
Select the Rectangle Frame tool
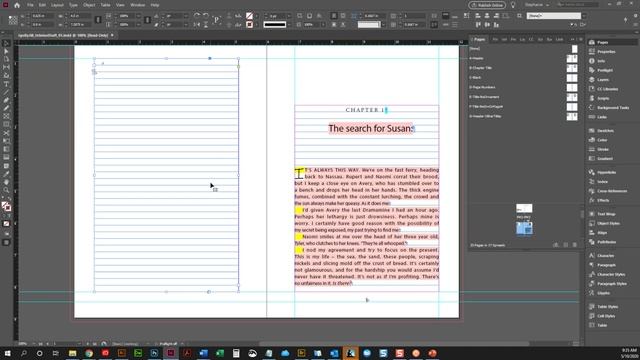point(6,117)
